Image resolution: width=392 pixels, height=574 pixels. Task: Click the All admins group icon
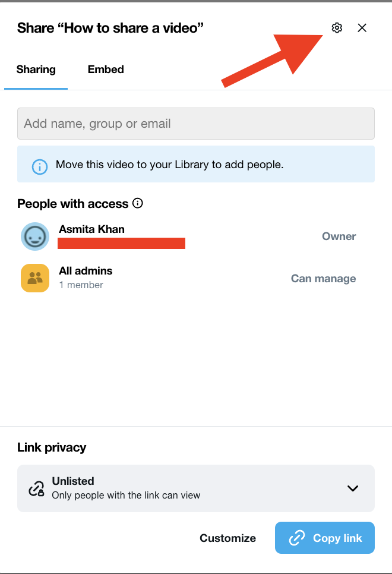pyautogui.click(x=35, y=278)
